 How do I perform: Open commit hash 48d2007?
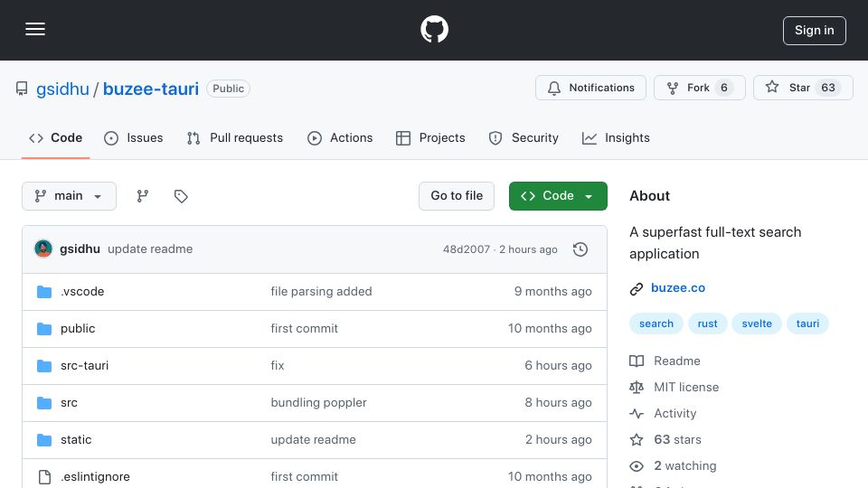click(x=467, y=249)
